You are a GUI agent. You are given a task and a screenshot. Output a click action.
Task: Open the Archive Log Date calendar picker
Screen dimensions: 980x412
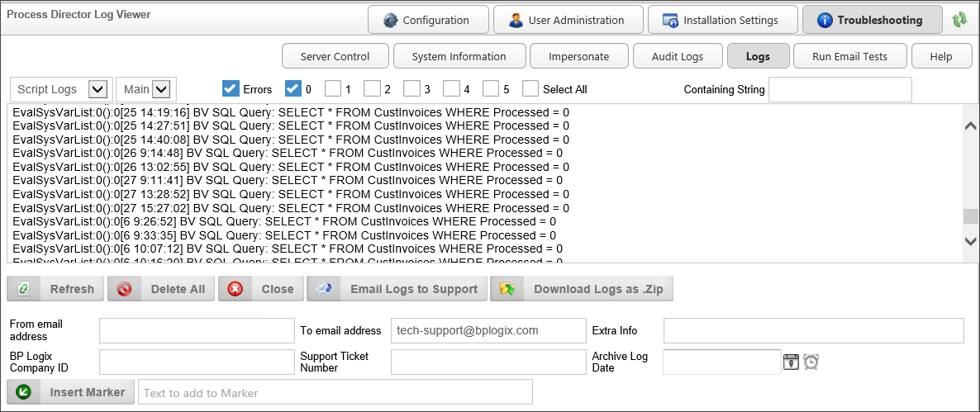point(791,362)
